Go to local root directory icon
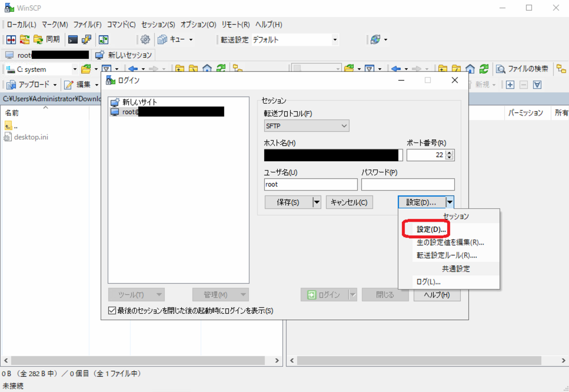Screen dimensions: 569x392 pos(193,69)
